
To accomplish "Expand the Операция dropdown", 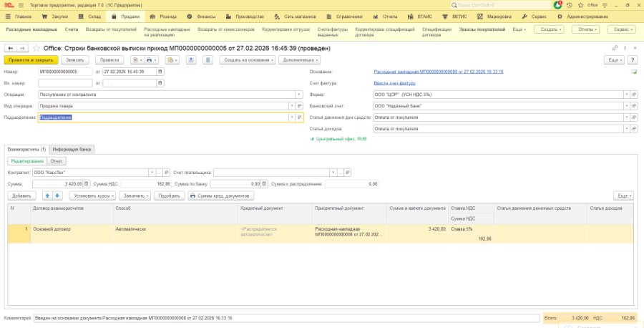I will [x=299, y=95].
